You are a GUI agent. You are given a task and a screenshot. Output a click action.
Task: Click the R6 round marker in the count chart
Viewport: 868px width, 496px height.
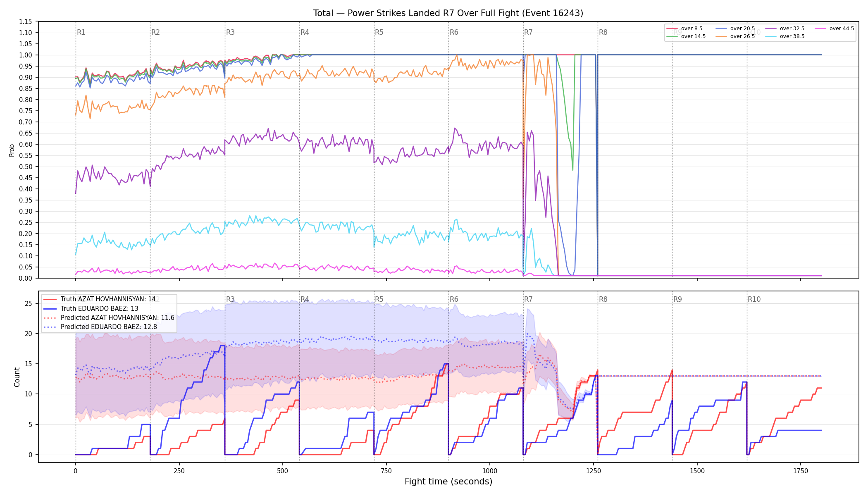454,299
